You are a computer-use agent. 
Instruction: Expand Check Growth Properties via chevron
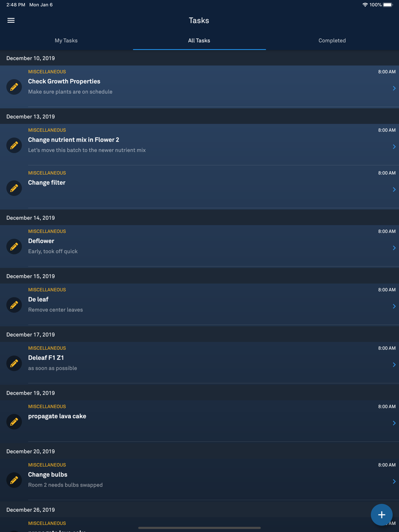point(394,88)
